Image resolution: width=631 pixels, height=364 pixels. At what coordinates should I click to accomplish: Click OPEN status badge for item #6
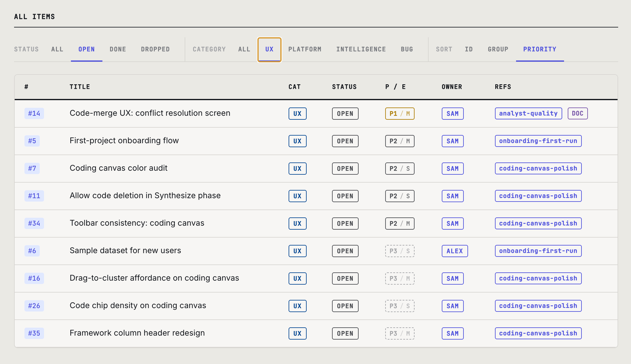345,251
